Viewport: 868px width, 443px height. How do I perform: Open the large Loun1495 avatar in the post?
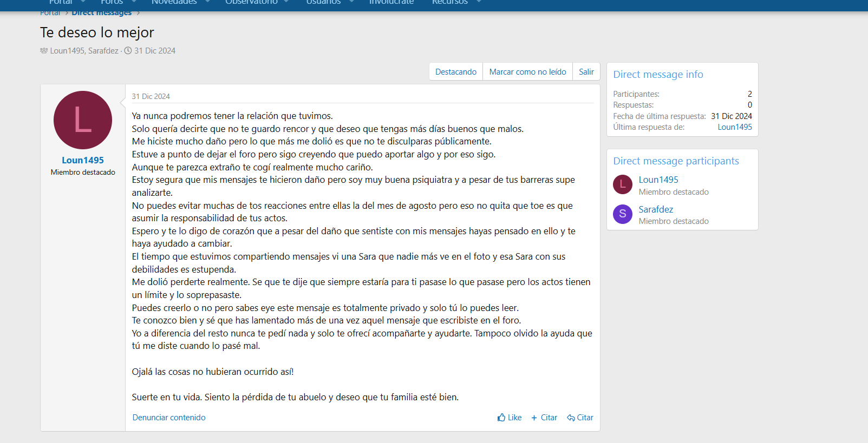83,120
